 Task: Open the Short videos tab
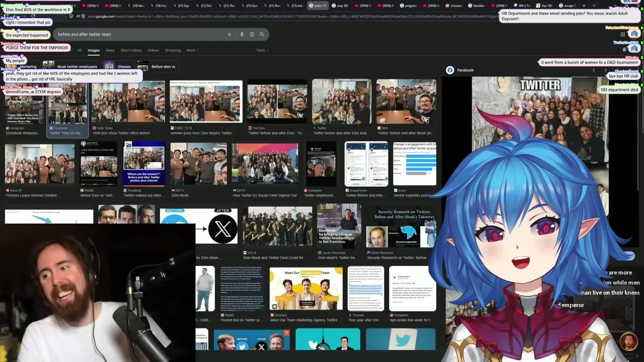pyautogui.click(x=131, y=50)
